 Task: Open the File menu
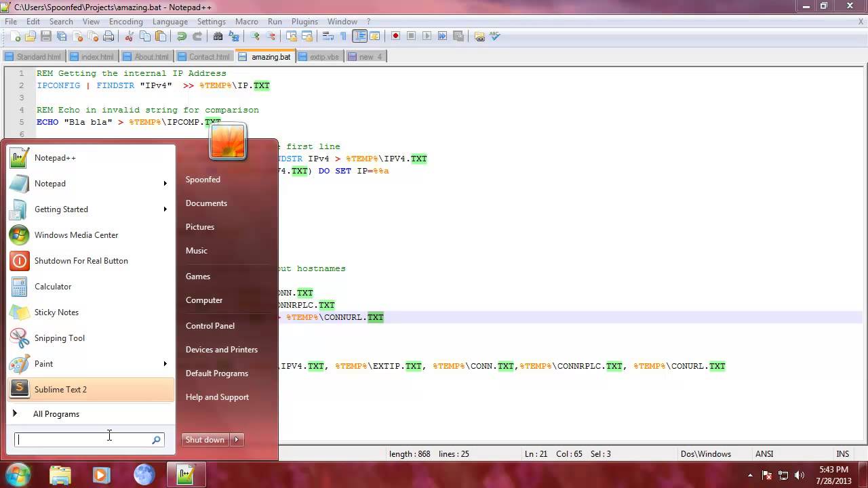pos(11,22)
